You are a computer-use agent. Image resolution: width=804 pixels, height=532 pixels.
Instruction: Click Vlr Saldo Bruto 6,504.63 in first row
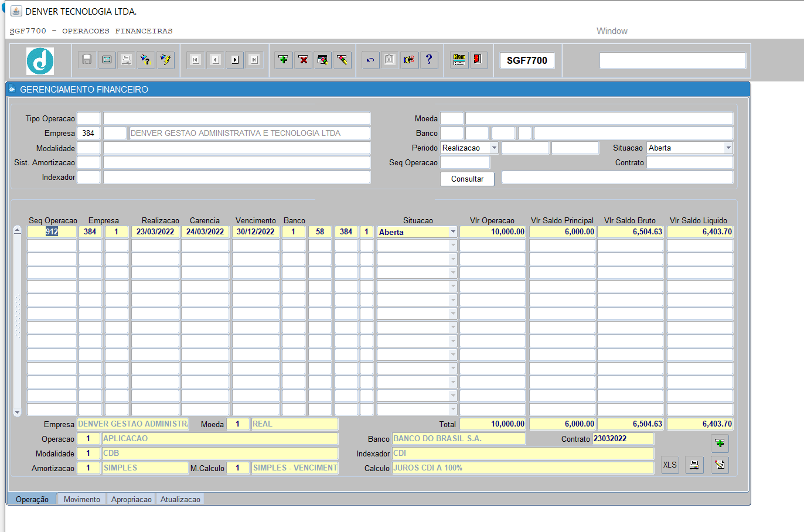(631, 231)
